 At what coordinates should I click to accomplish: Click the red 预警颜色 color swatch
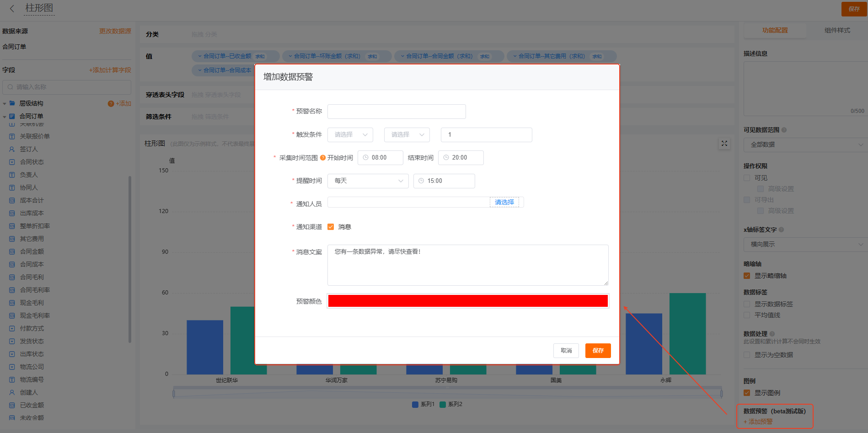467,301
